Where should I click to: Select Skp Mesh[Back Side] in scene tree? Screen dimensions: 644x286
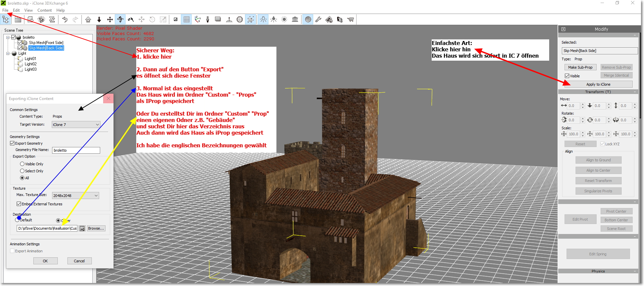pyautogui.click(x=46, y=48)
